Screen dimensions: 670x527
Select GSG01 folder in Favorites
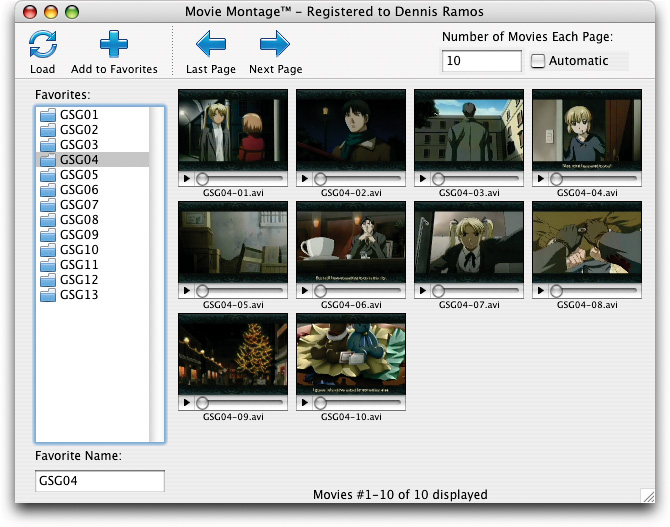(92, 115)
